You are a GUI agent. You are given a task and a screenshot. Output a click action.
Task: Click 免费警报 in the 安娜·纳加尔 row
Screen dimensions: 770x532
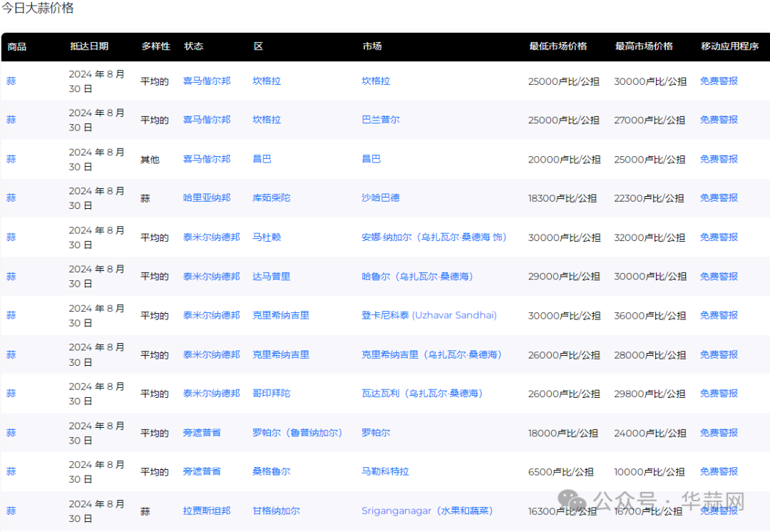click(x=719, y=237)
